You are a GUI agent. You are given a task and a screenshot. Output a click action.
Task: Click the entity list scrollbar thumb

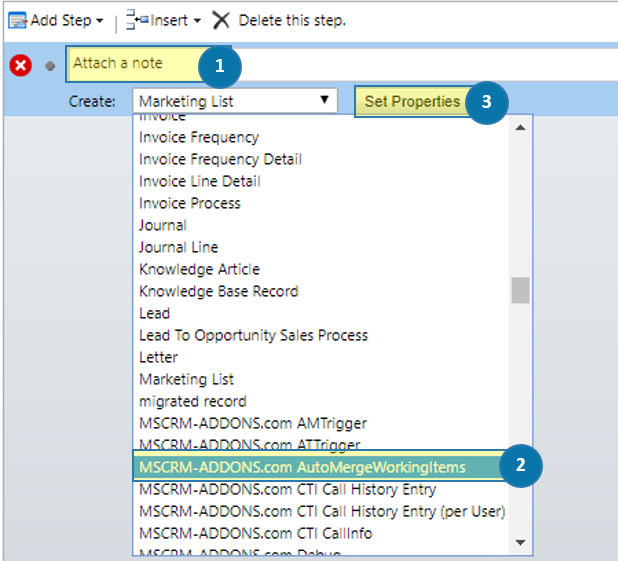click(x=520, y=290)
